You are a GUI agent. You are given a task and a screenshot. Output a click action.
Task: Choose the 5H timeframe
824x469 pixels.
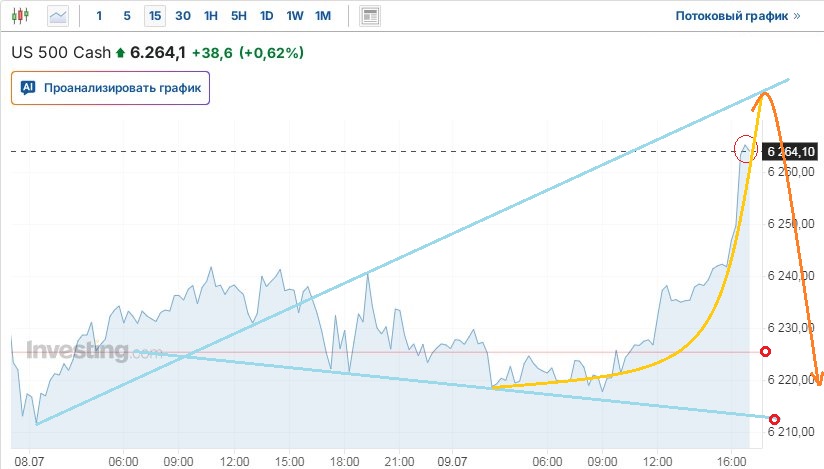[x=238, y=16]
